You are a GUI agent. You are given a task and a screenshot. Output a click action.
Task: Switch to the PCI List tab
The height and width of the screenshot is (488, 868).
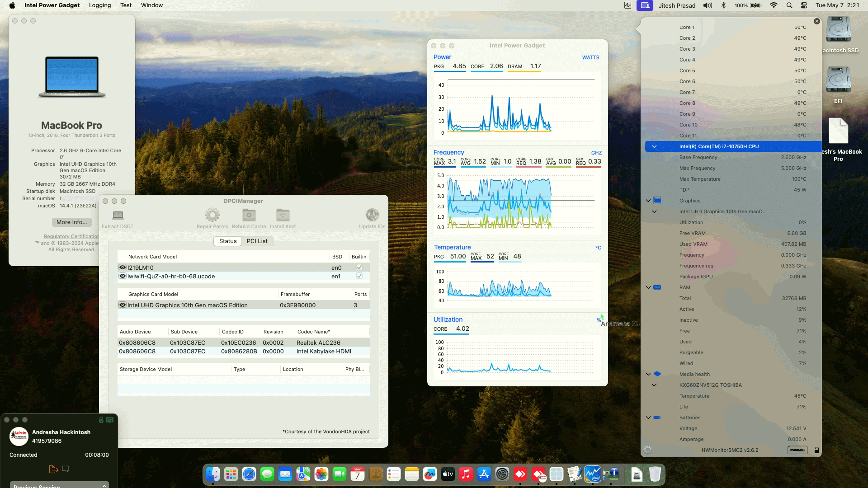click(x=257, y=241)
